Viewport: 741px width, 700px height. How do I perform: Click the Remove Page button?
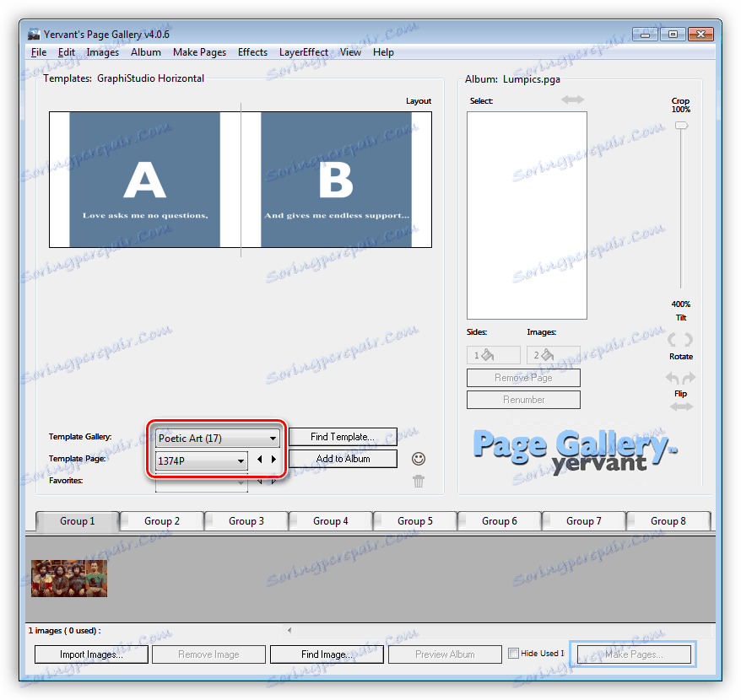523,378
